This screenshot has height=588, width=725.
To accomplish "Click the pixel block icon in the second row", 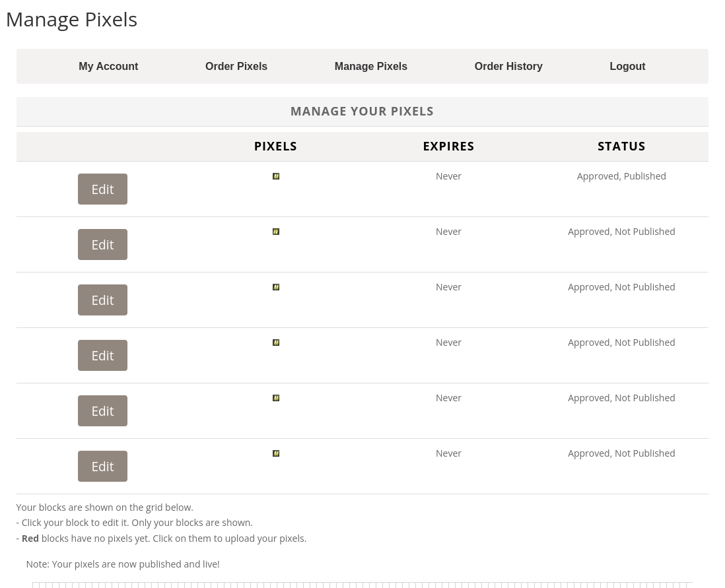I will pyautogui.click(x=276, y=232).
